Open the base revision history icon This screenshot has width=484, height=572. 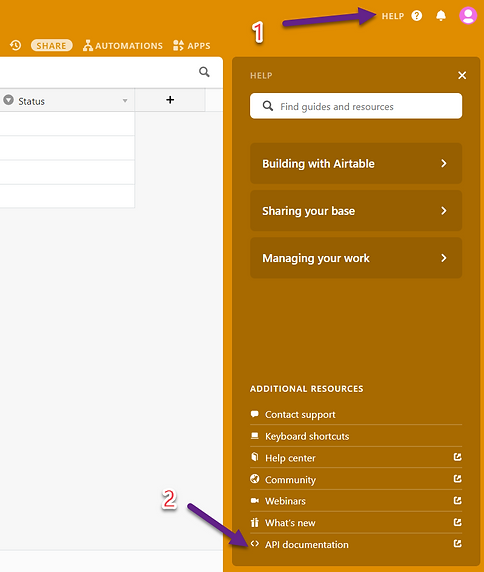pos(15,45)
